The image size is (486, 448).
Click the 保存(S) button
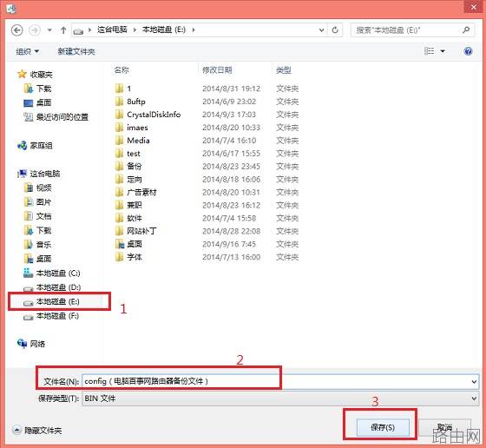point(383,427)
